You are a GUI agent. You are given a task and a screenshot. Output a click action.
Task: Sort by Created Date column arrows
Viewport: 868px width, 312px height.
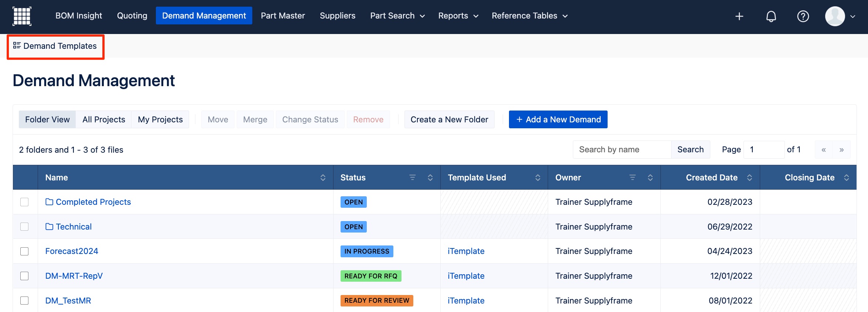coord(749,177)
